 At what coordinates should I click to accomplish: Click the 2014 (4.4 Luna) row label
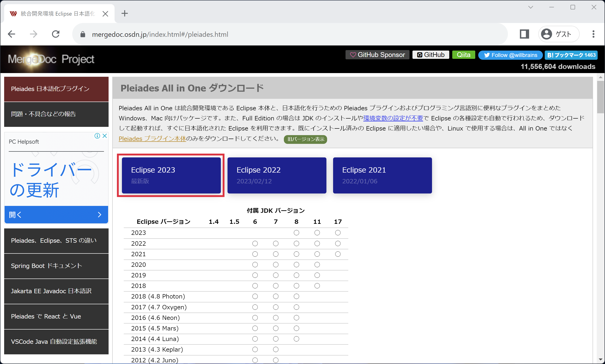click(155, 339)
